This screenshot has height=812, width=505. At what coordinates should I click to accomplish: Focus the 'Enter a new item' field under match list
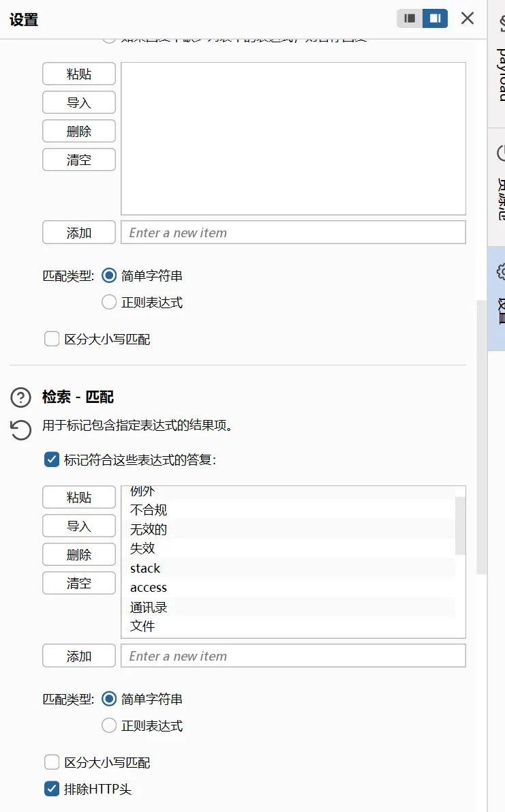pyautogui.click(x=293, y=656)
